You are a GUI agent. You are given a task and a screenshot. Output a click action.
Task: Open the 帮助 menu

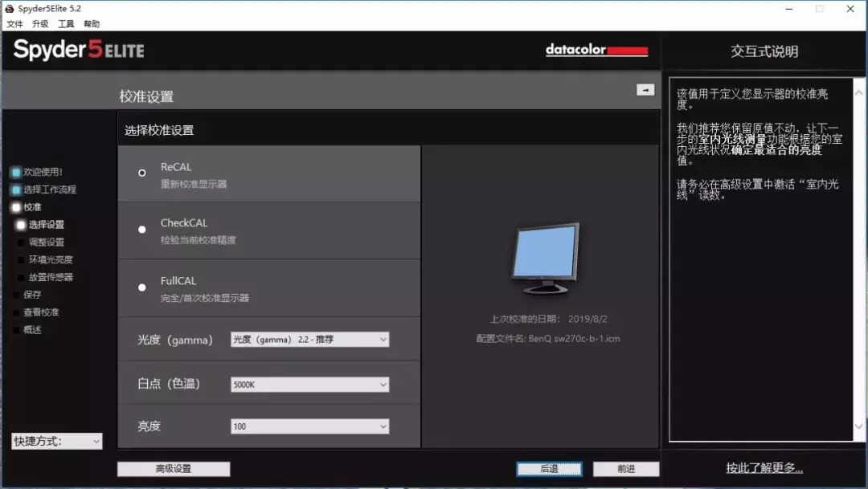(92, 24)
